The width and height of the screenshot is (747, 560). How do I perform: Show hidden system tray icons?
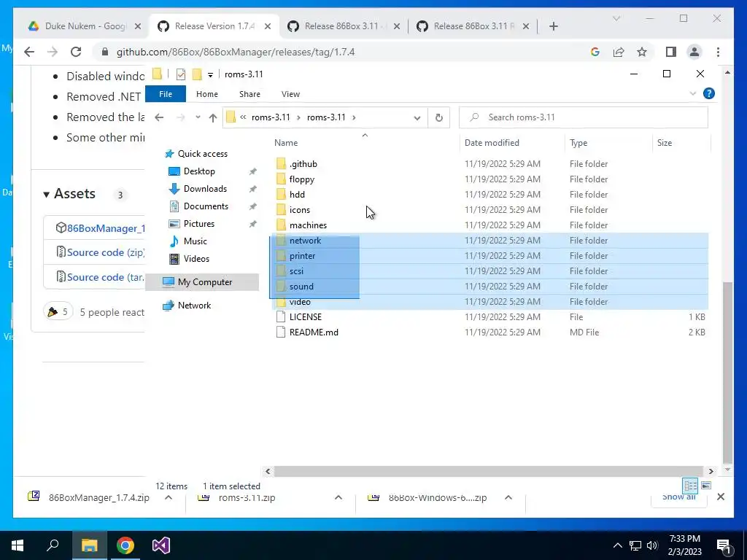[x=617, y=545]
